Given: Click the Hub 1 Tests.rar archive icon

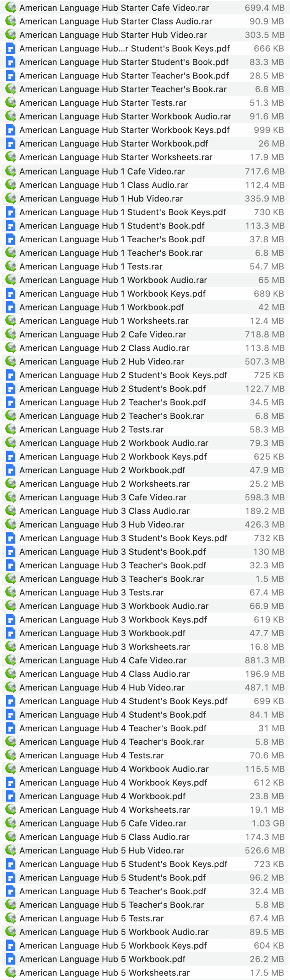Looking at the screenshot, I should pos(11,266).
